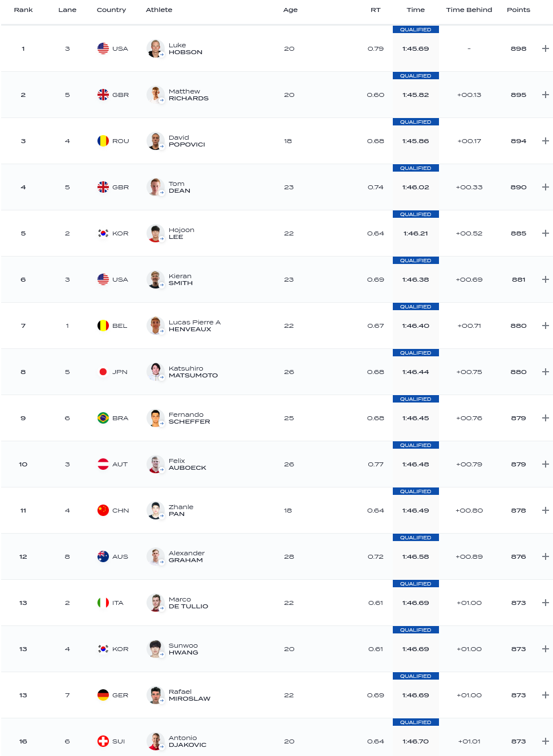Image resolution: width=553 pixels, height=756 pixels.
Task: Click Felix Auboeck's profile photo thumbnail
Action: pos(155,464)
